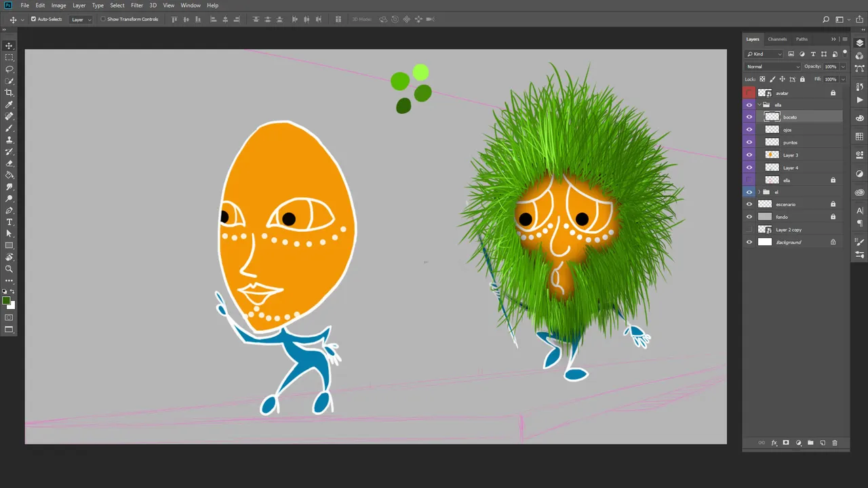868x488 pixels.
Task: Show the Layer 2 copy layer
Action: tap(749, 230)
